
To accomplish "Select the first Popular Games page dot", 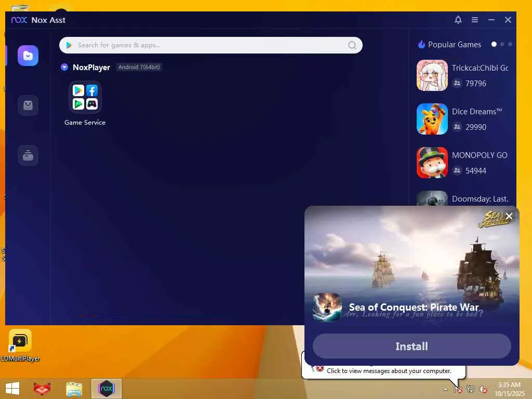I will pos(494,44).
